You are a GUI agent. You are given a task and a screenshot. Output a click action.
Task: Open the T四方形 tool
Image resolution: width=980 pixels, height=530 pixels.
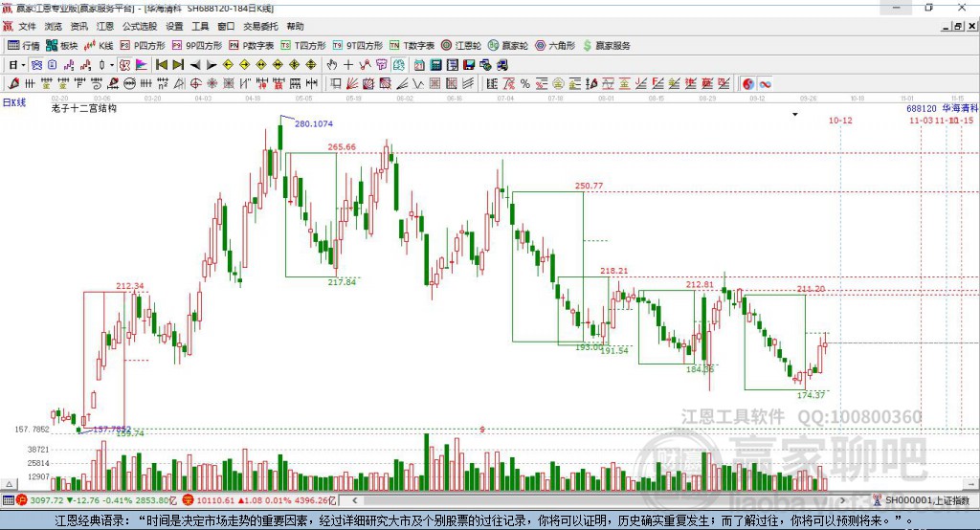[x=303, y=46]
